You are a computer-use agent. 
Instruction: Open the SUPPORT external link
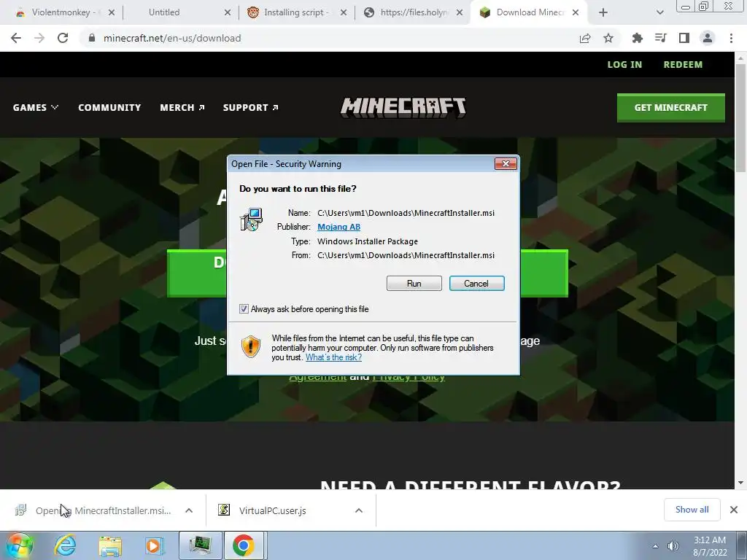coord(251,108)
